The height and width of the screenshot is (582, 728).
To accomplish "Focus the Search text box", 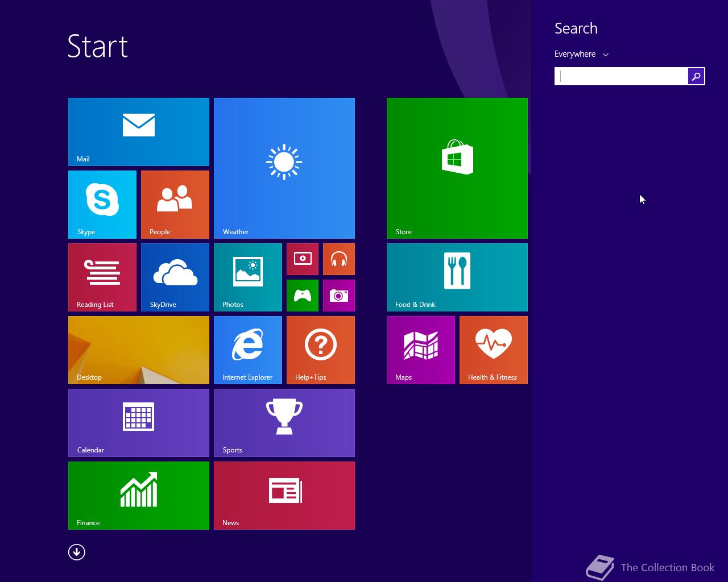I will coord(621,76).
